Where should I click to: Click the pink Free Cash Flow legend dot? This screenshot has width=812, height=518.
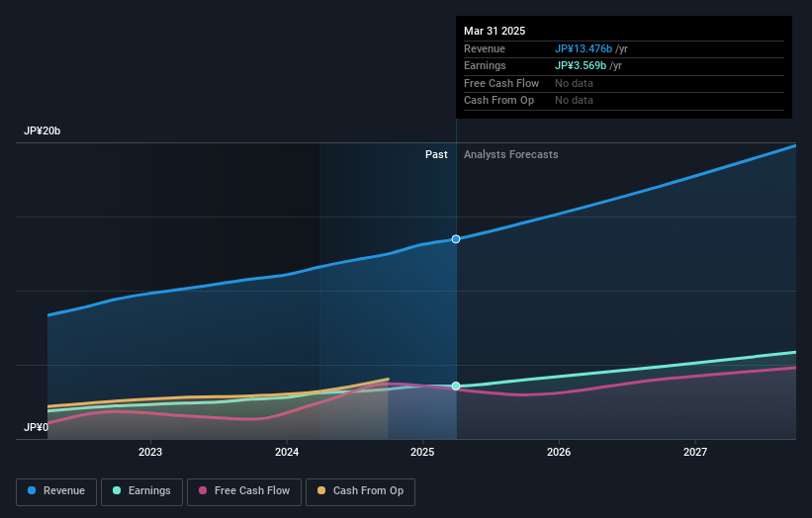click(x=203, y=490)
